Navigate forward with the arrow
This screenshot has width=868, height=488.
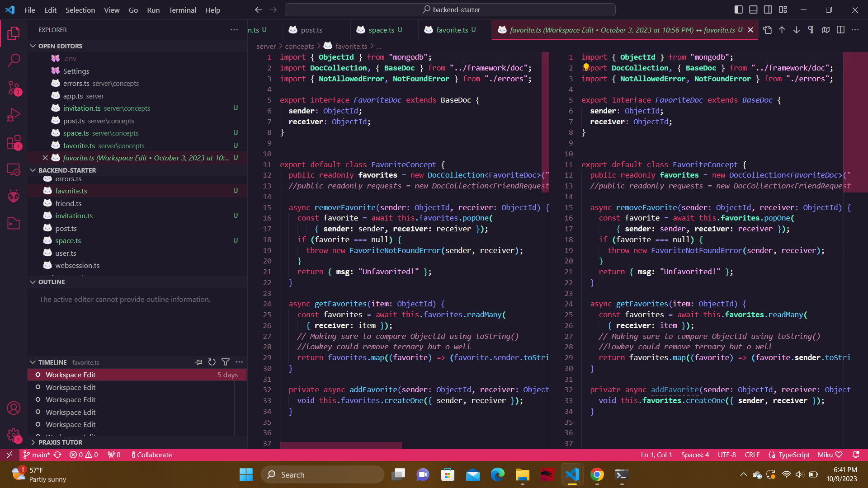[x=273, y=9]
